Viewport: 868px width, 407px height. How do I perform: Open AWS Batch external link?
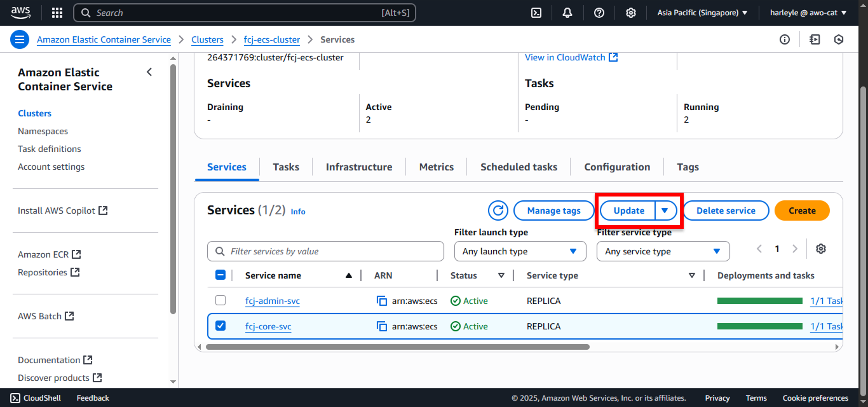point(46,316)
